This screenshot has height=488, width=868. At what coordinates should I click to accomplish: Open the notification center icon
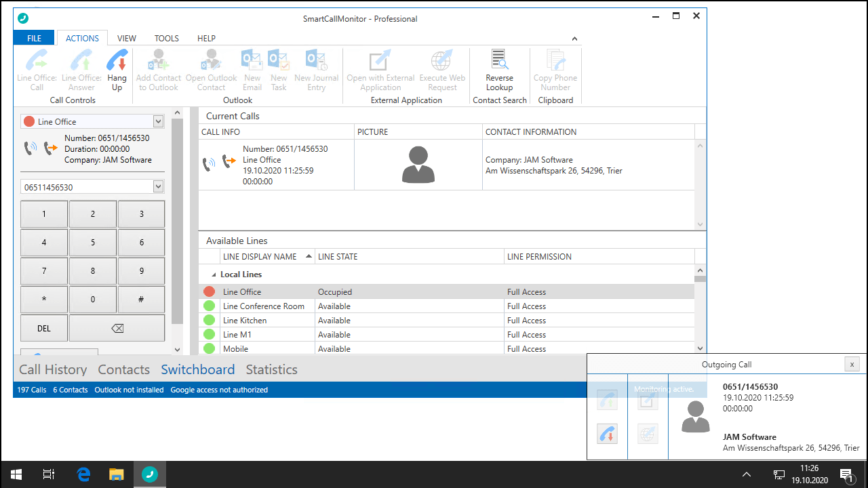point(846,474)
